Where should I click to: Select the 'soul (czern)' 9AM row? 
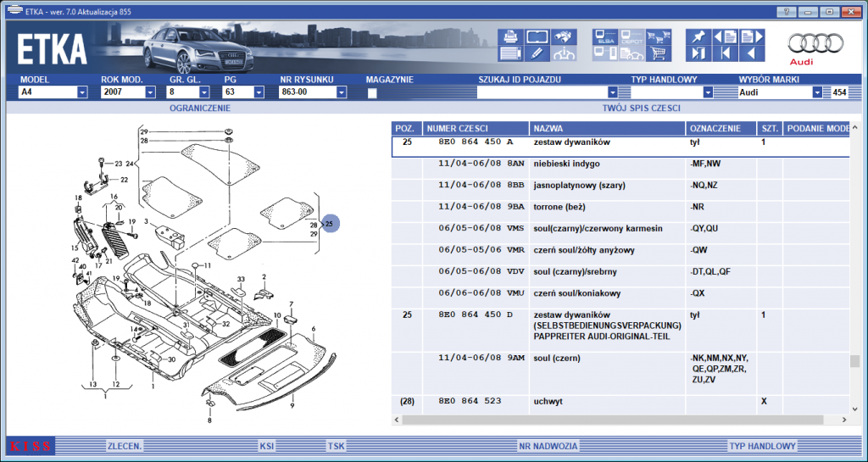click(620, 374)
